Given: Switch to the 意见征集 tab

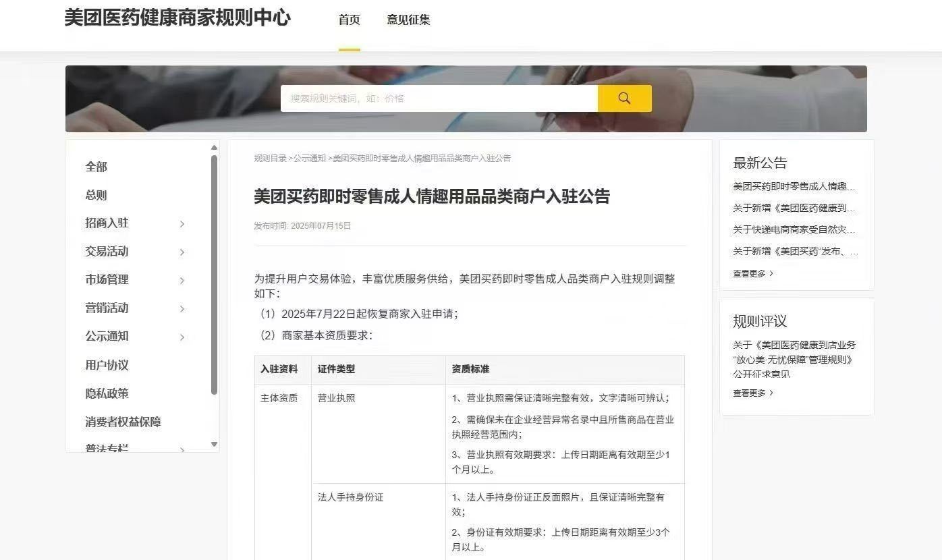Looking at the screenshot, I should tap(408, 20).
